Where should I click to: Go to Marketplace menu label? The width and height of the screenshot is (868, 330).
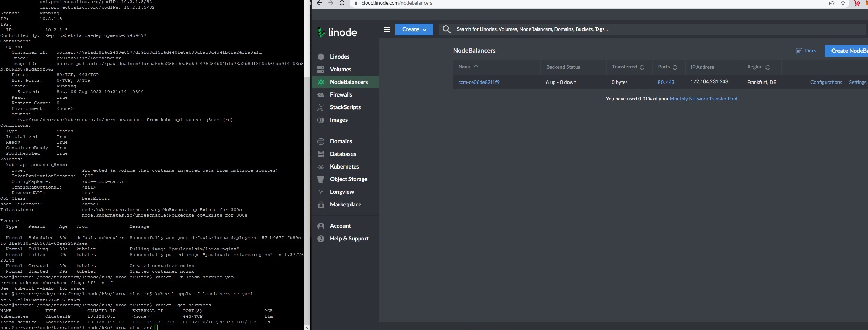point(346,205)
